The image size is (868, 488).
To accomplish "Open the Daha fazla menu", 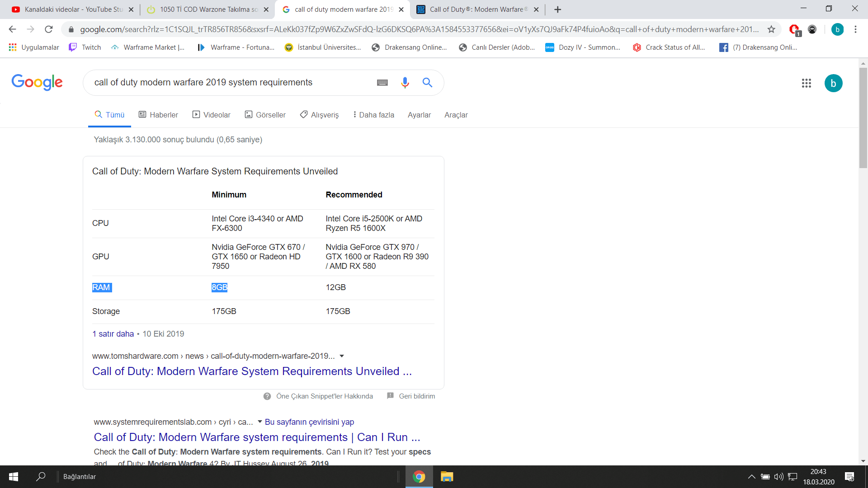I will pyautogui.click(x=373, y=115).
